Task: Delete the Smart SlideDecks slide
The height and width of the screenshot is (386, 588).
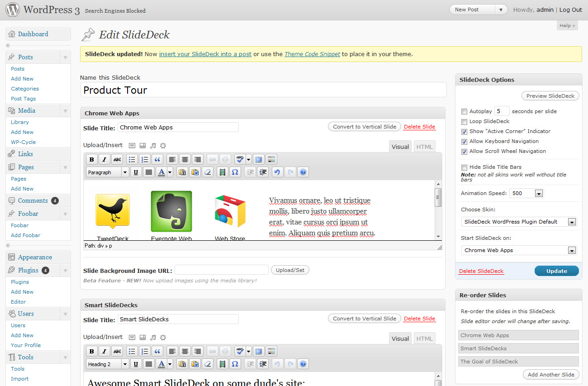Action: (419, 319)
